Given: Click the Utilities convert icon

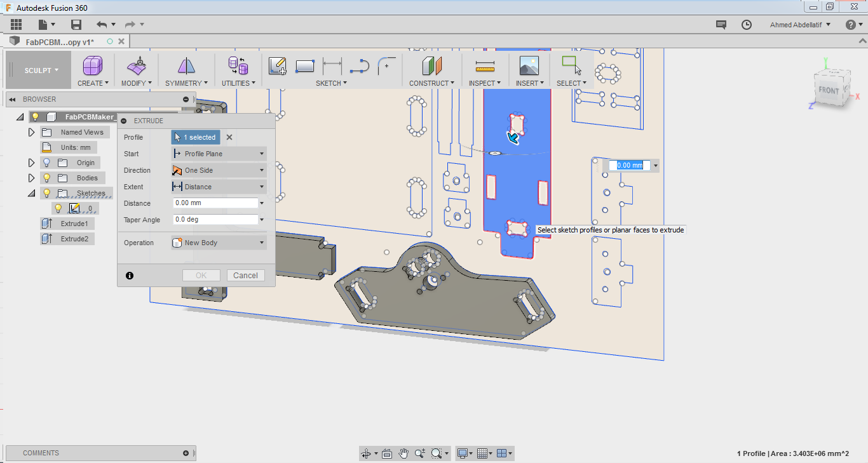Looking at the screenshot, I should click(238, 66).
